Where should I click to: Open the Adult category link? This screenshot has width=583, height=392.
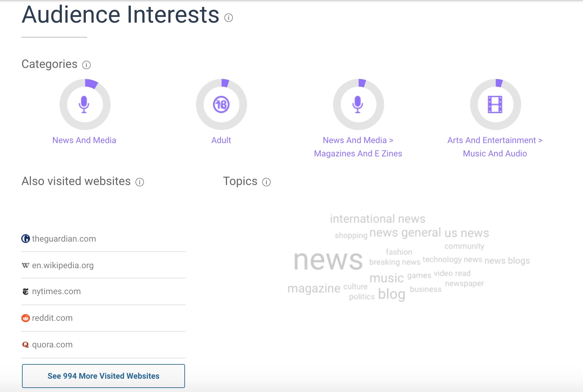point(221,140)
